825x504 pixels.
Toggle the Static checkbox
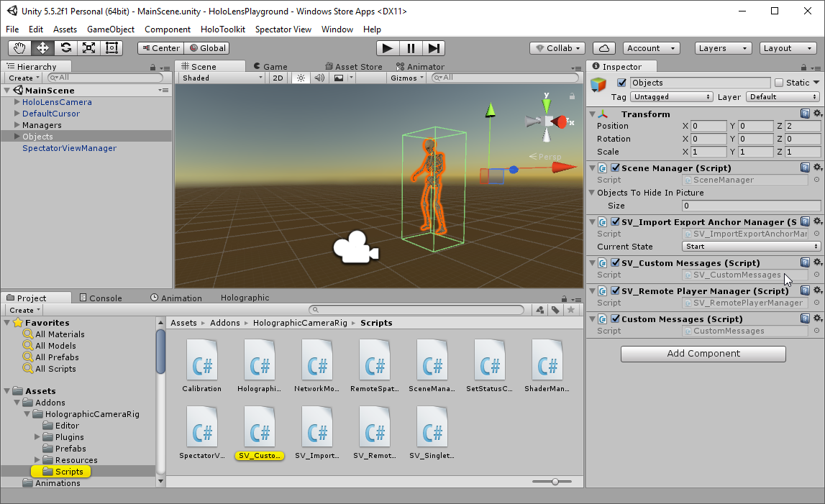point(778,83)
